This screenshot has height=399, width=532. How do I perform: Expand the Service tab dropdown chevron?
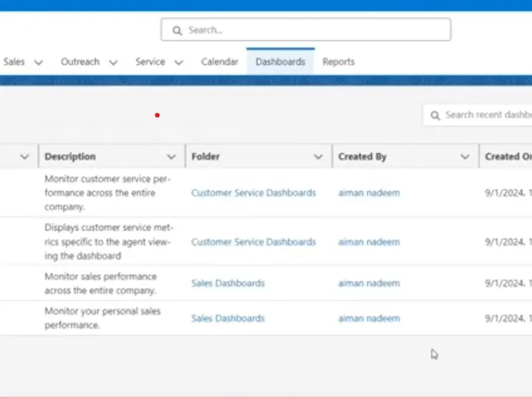point(178,63)
